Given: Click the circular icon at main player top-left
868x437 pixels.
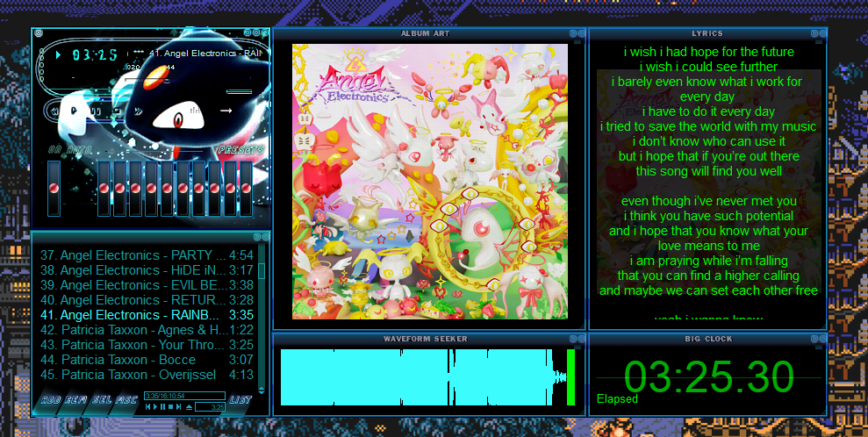Looking at the screenshot, I should tap(39, 32).
